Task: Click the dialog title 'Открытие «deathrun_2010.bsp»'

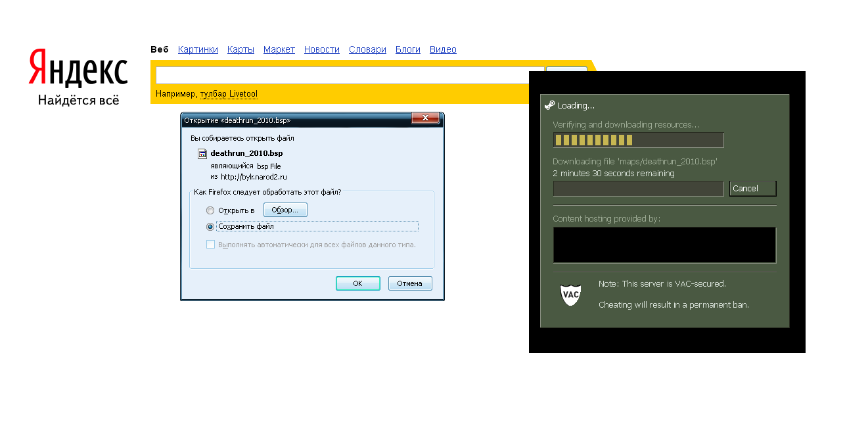Action: point(237,120)
